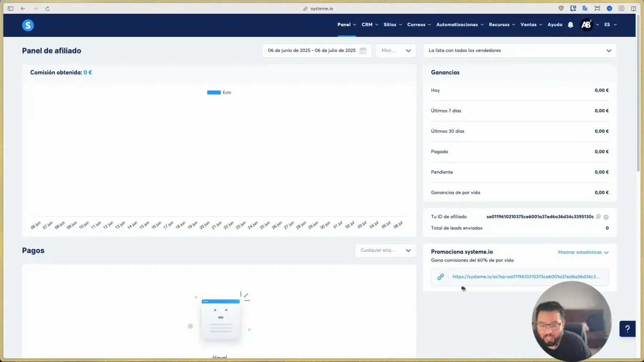Open the Panel menu
Image resolution: width=644 pixels, height=362 pixels.
347,25
